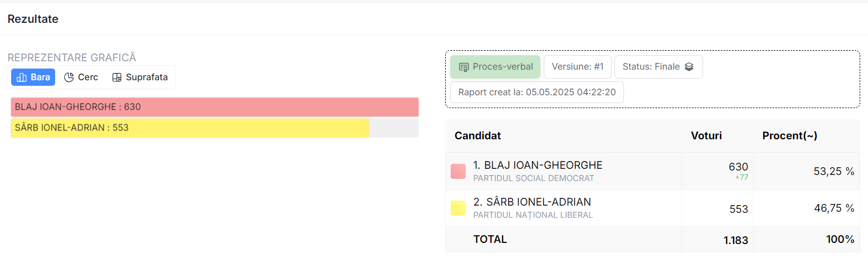
Task: Click the Voturi column header
Action: (x=706, y=136)
